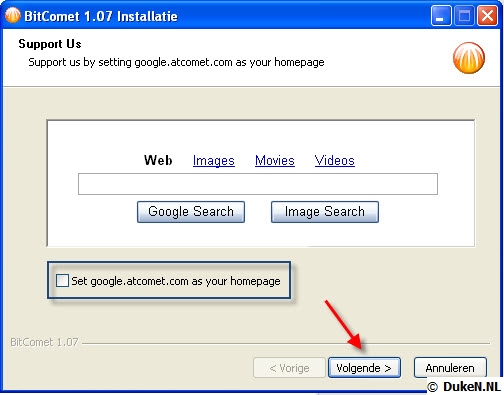
Task: Click the disabled < Vorige button
Action: [289, 368]
